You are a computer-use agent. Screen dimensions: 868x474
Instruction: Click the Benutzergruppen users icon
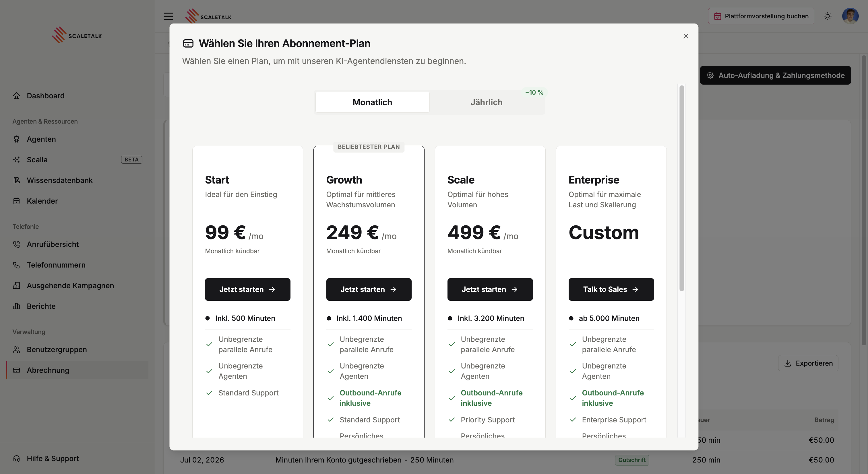tap(17, 350)
